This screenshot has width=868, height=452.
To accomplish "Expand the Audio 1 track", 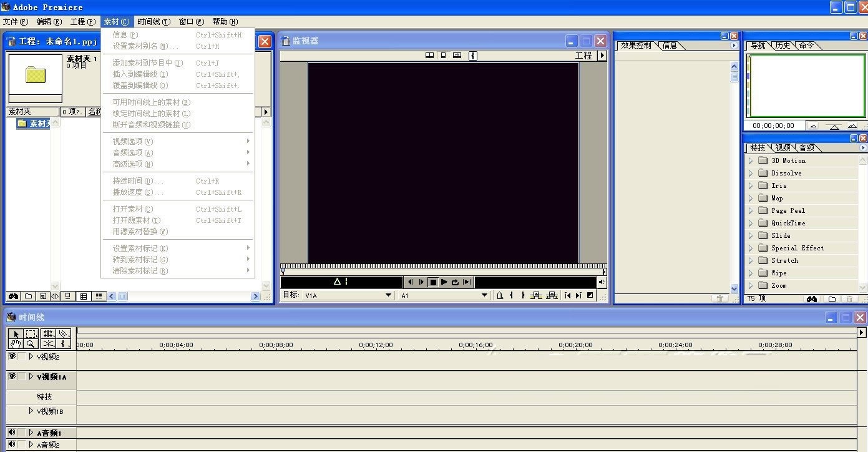I will [31, 432].
